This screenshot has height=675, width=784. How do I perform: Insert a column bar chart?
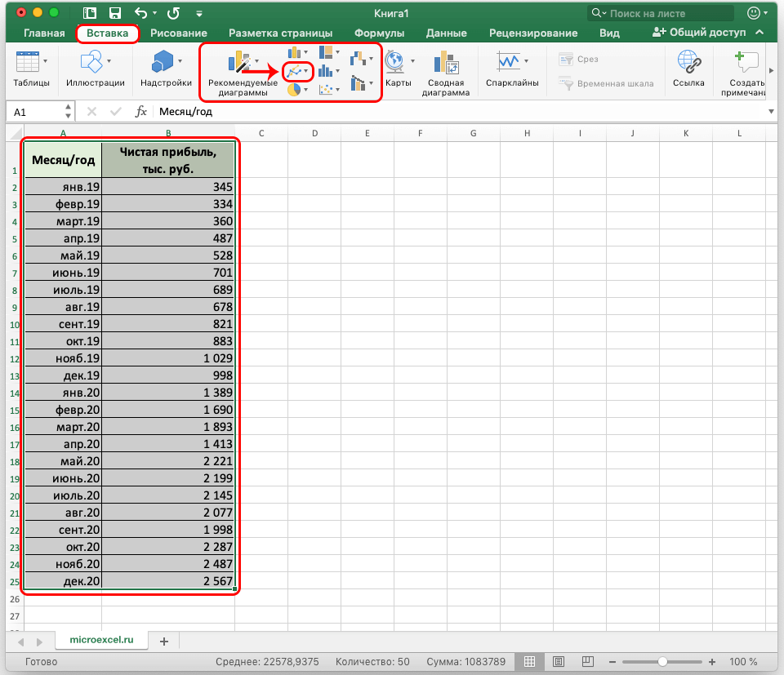tap(294, 52)
